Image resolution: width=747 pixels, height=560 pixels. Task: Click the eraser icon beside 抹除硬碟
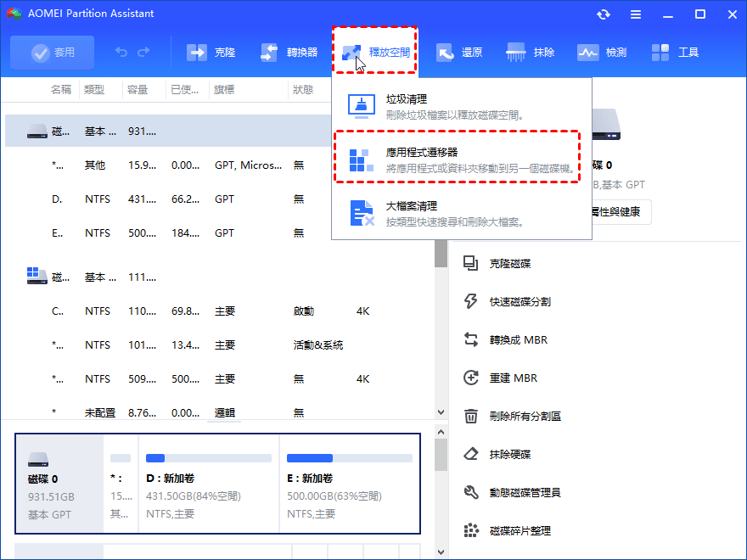click(x=470, y=454)
